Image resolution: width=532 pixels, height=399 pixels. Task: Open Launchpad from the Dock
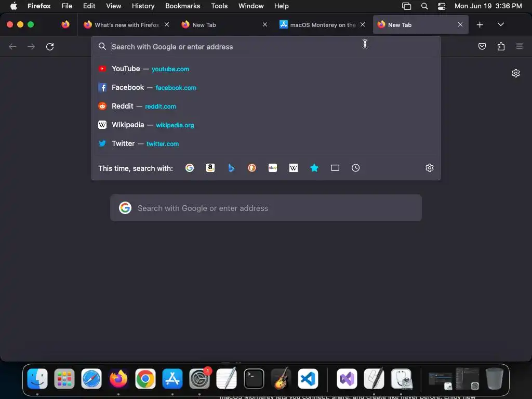point(64,379)
